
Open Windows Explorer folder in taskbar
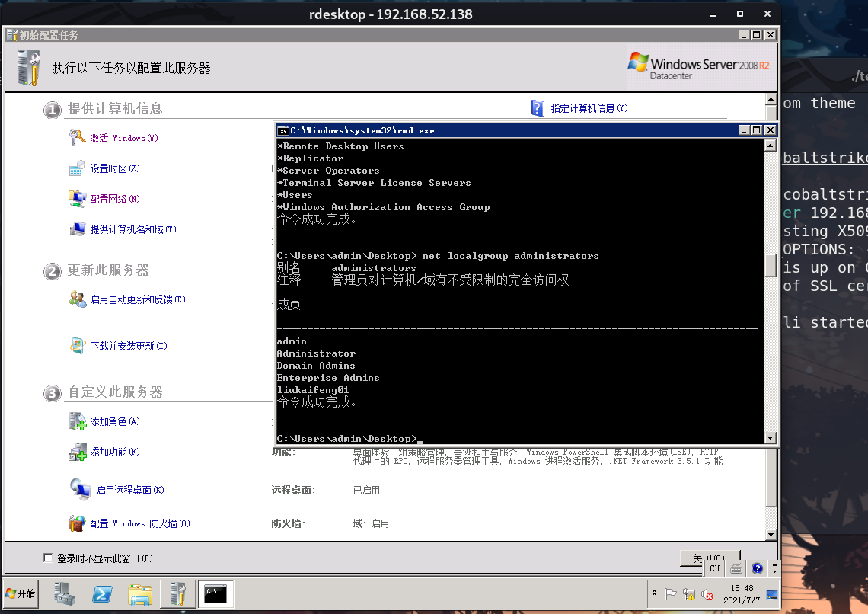[x=140, y=594]
